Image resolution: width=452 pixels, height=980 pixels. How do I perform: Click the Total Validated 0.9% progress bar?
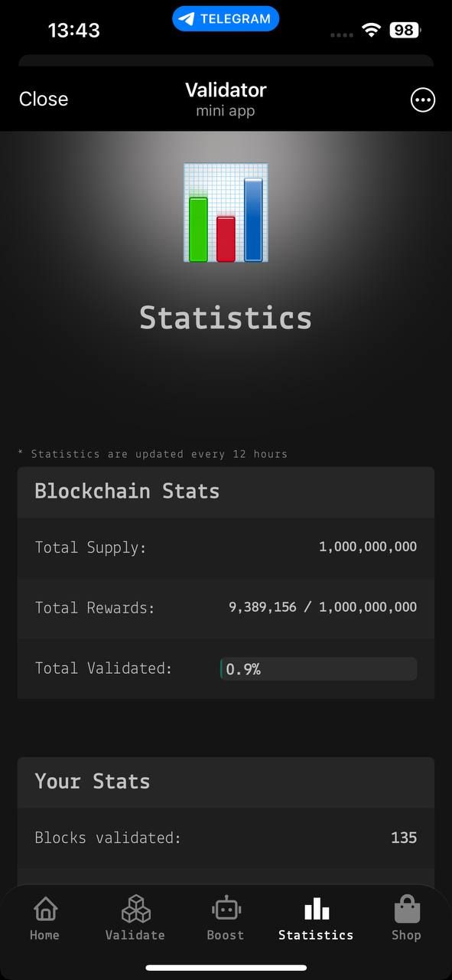[318, 668]
